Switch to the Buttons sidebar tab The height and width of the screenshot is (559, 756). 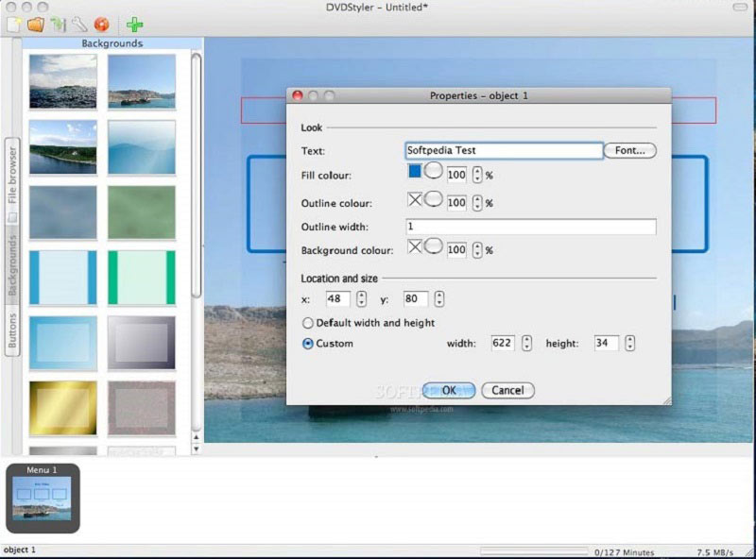click(x=12, y=329)
